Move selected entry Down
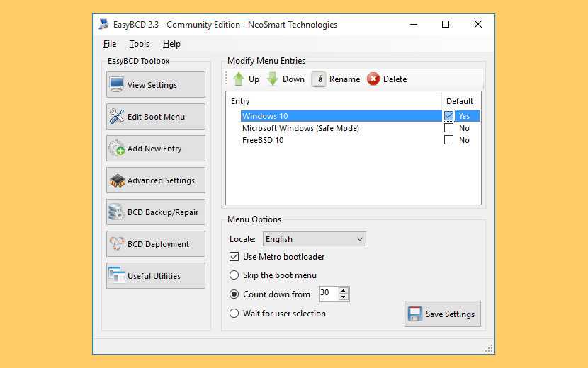Screen dimensions: 588x368 click(x=285, y=79)
